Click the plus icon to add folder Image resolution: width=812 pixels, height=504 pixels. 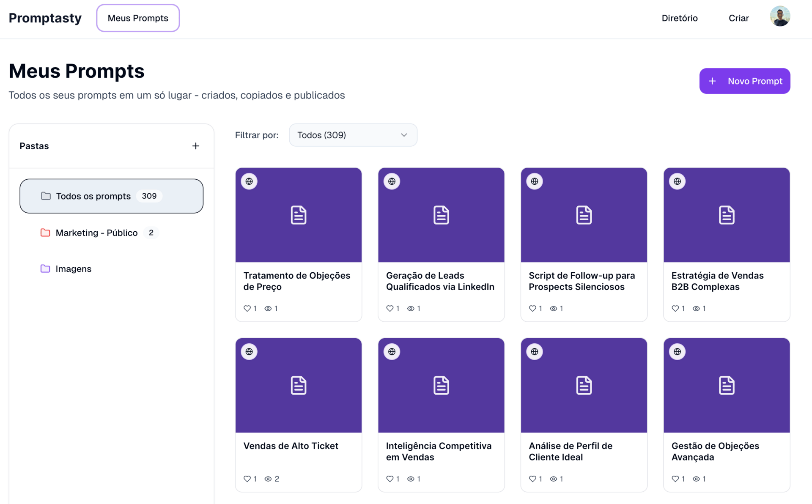(x=195, y=146)
